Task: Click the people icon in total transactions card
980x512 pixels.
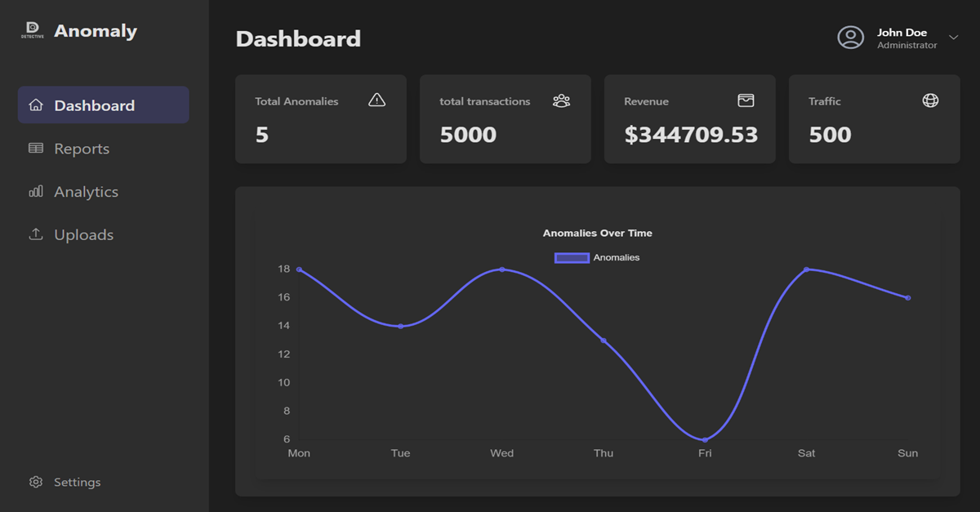Action: tap(561, 100)
